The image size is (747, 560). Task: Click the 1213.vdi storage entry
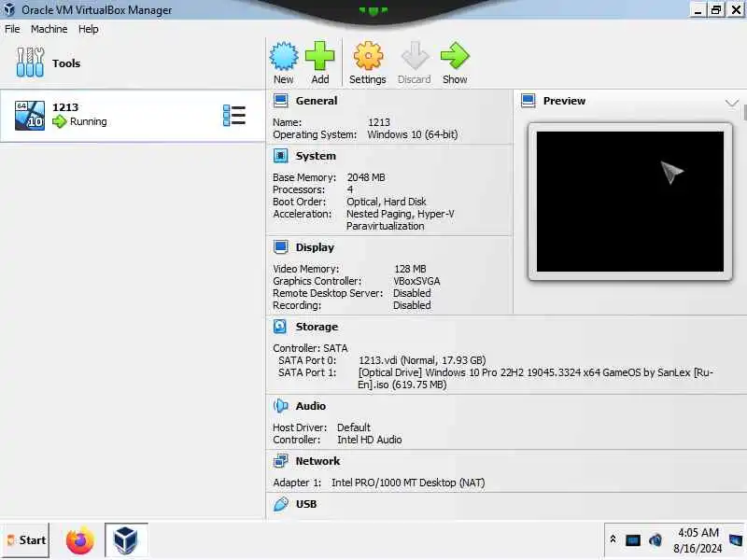click(422, 360)
